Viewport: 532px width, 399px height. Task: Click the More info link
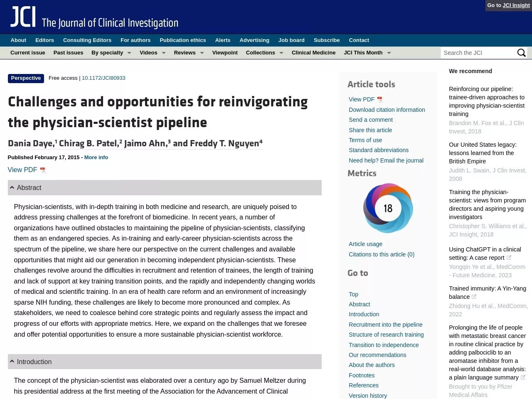coord(96,158)
